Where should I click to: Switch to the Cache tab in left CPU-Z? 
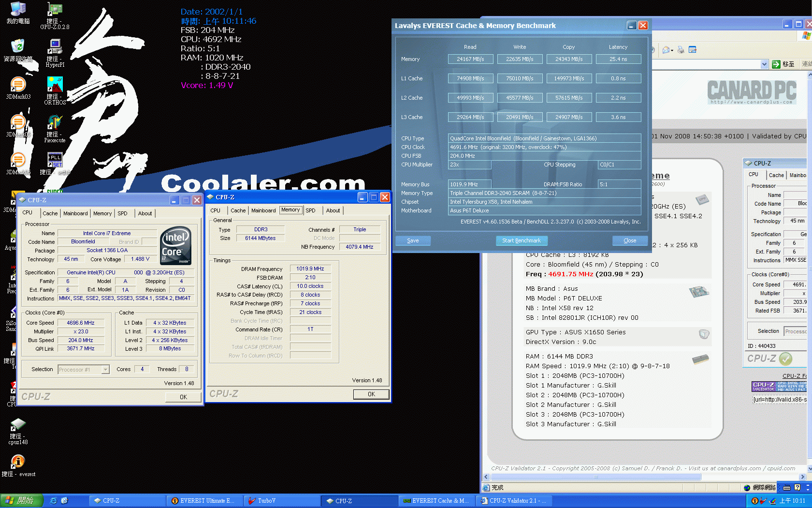tap(50, 213)
